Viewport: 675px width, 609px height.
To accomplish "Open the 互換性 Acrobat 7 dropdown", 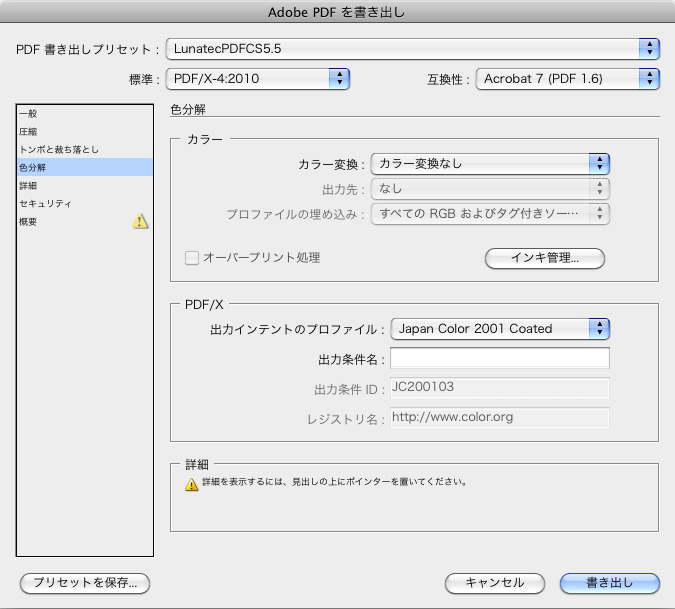I will tap(567, 79).
